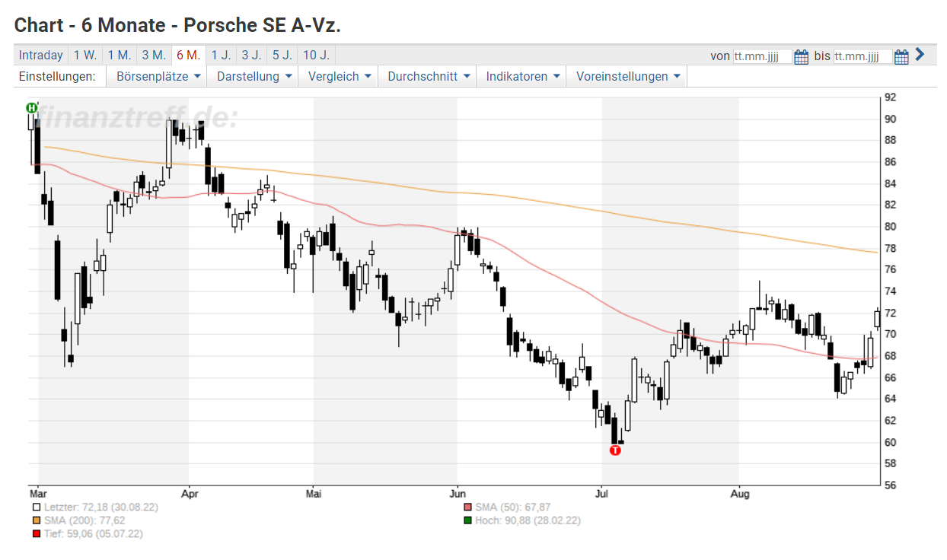Select the 5 J. time range tab
Screen dimensions: 947x560
(x=282, y=55)
